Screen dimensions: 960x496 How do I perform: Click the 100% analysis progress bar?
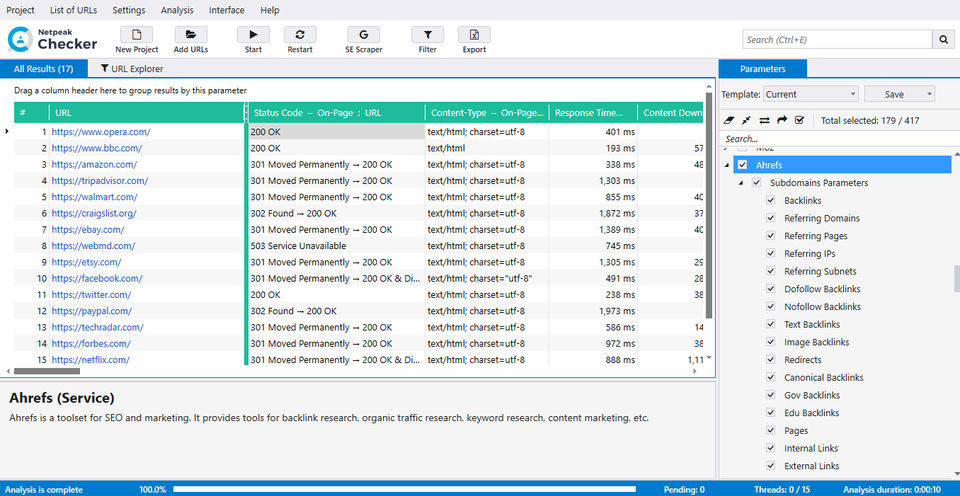pyautogui.click(x=405, y=489)
